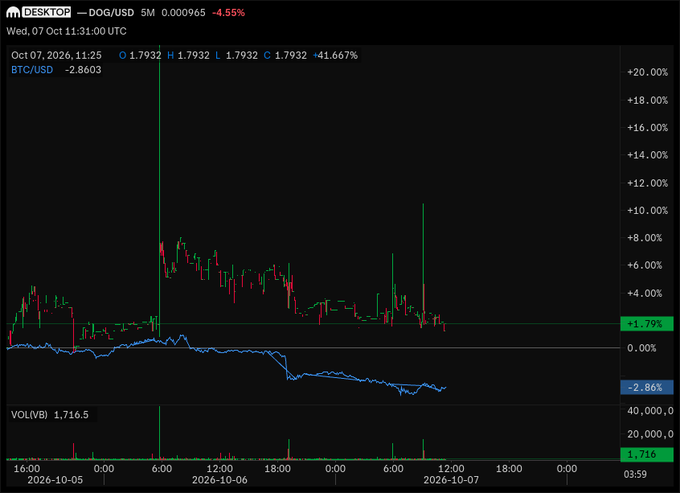Click the Open value 1.7932
Screen dimensions: 680x493
145,56
